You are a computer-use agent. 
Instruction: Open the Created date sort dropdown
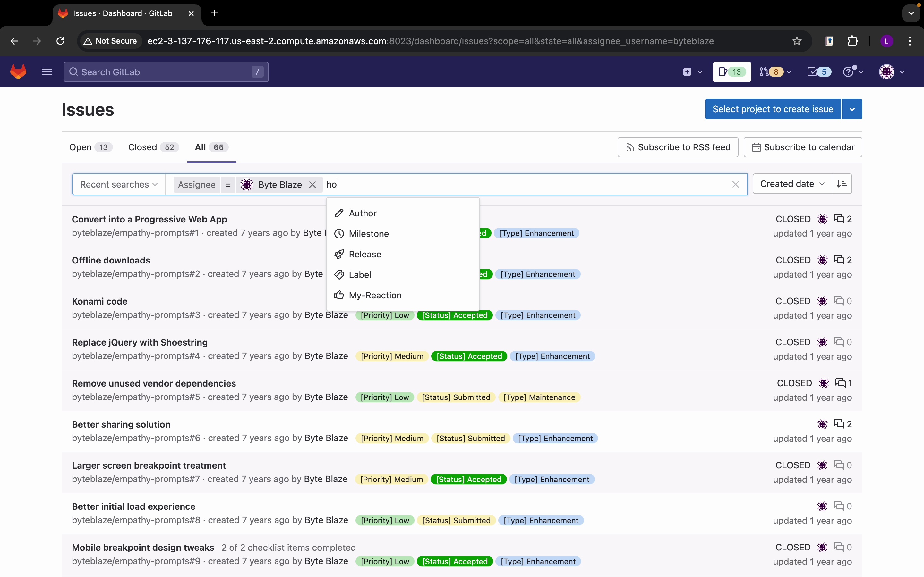[792, 184]
